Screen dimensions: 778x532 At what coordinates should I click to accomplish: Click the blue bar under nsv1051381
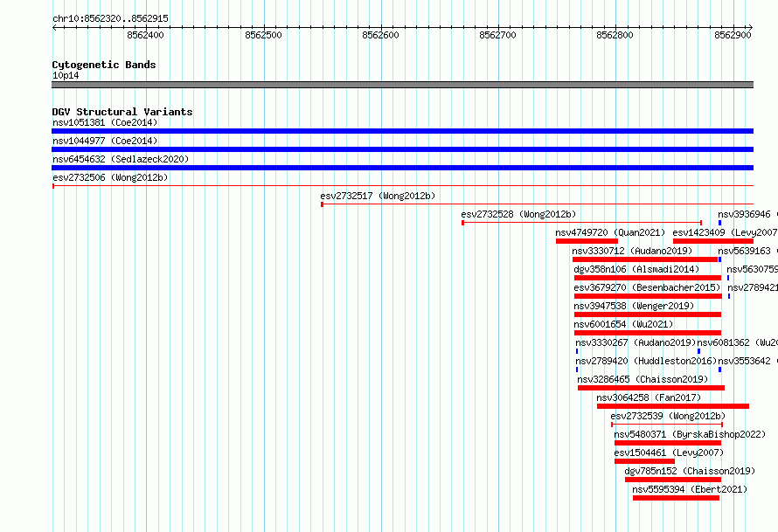coord(402,131)
